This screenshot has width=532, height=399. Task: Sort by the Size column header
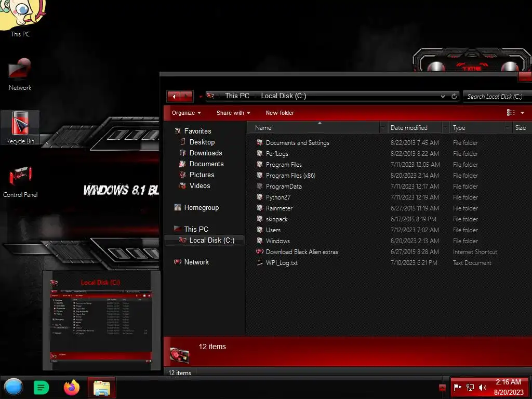tap(521, 128)
